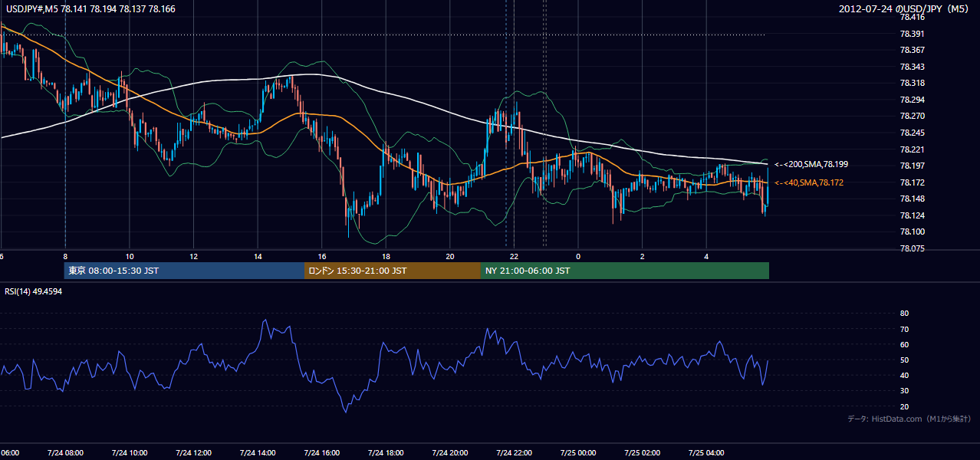Click the RSI 80 level label
The width and height of the screenshot is (980, 460).
(x=904, y=314)
